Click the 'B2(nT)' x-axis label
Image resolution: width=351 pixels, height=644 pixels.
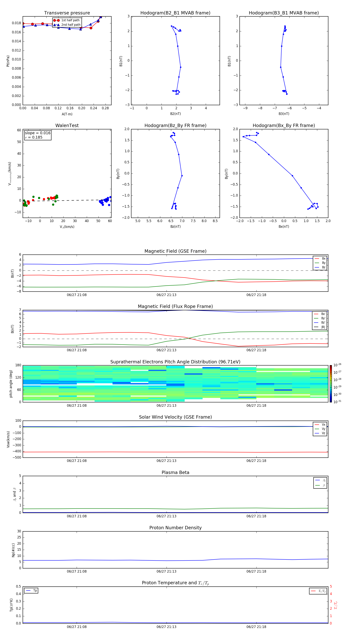coord(175,114)
